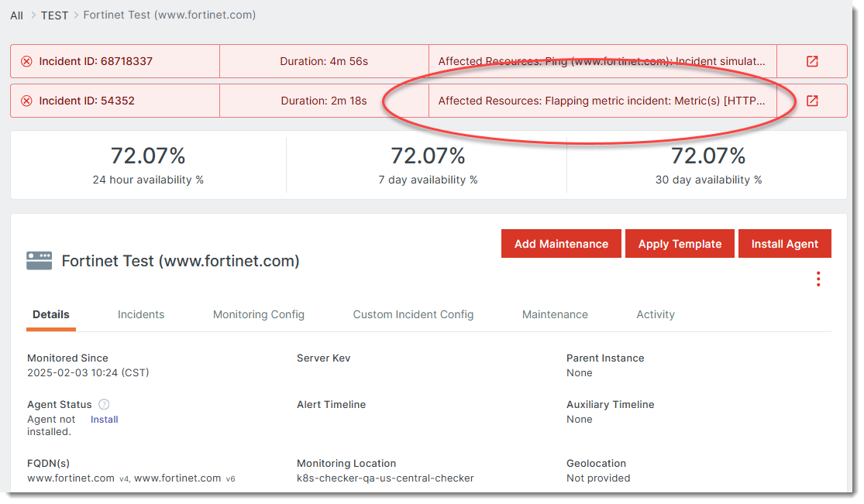Click the Install Agent button

[784, 244]
